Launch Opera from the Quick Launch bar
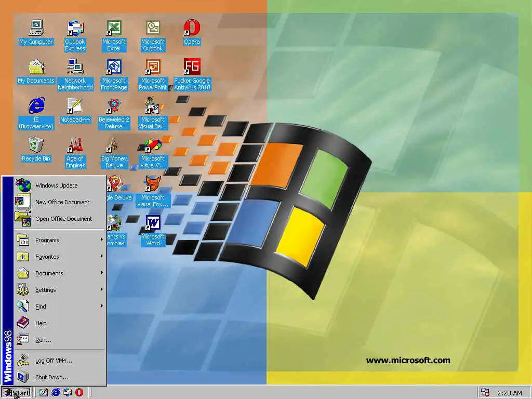This screenshot has height=399, width=532. click(x=79, y=393)
